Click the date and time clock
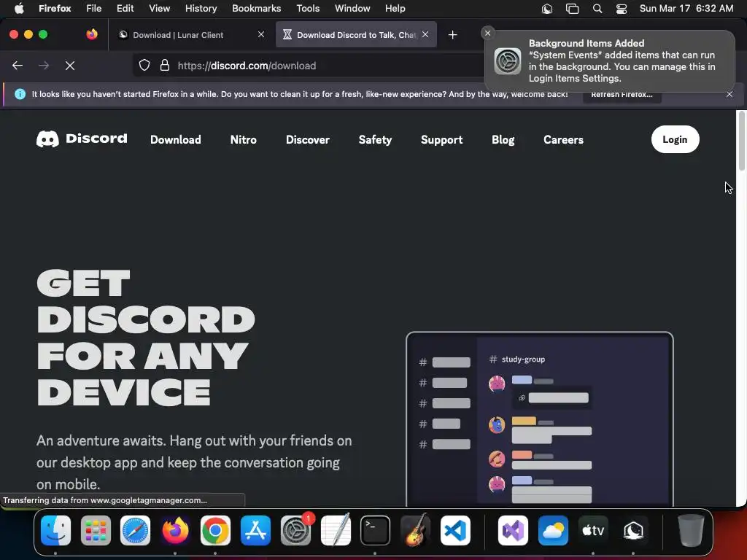This screenshot has width=747, height=560. 686,8
